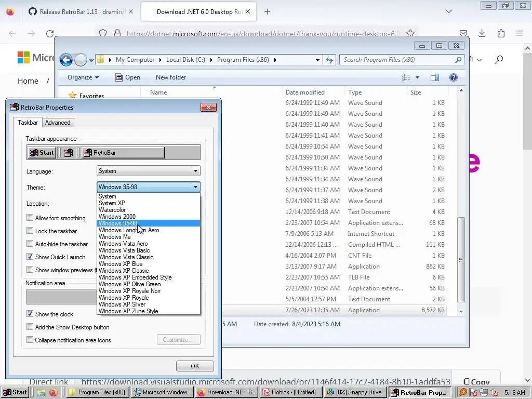Click Explorer refresh address icon
This screenshot has width=532, height=399.
click(x=329, y=60)
